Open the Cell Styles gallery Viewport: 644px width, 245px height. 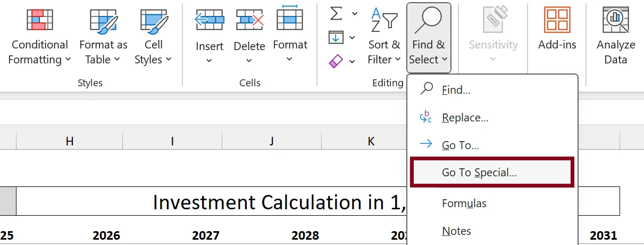point(153,37)
